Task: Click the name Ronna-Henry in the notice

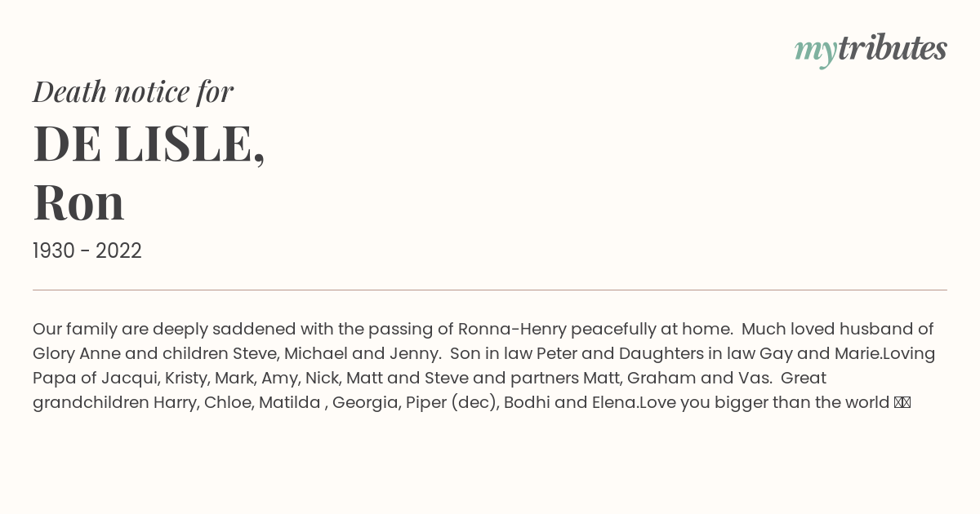Action: (512, 330)
